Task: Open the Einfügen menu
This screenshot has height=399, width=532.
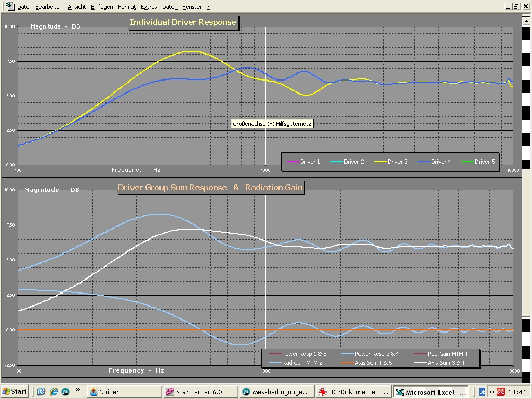Action: click(101, 7)
